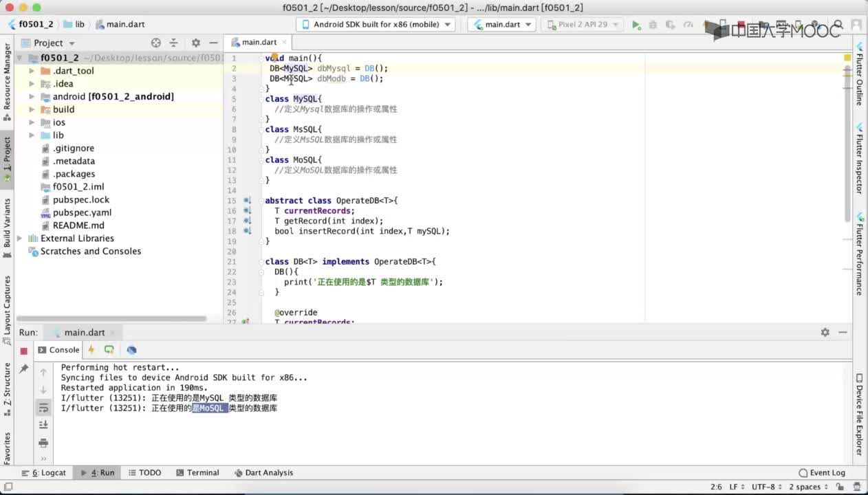Switch to the 6: Logcat tab
This screenshot has width=868, height=495.
pyautogui.click(x=44, y=473)
